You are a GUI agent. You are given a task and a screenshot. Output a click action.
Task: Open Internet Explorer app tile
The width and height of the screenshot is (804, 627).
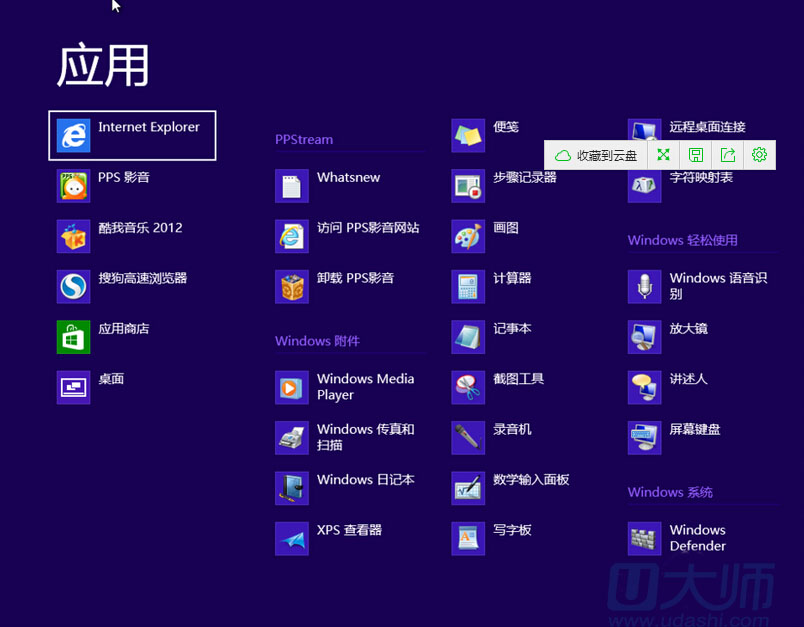click(131, 135)
